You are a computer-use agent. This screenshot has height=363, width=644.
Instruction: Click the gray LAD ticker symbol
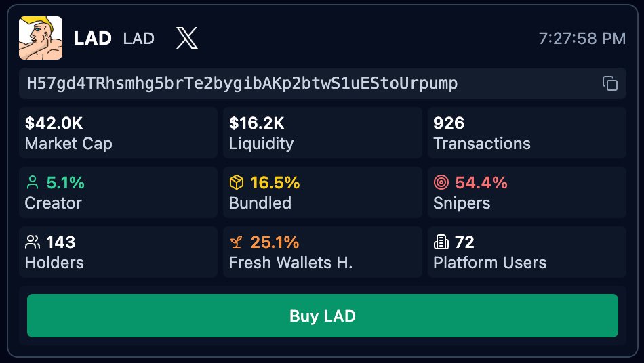click(x=139, y=39)
